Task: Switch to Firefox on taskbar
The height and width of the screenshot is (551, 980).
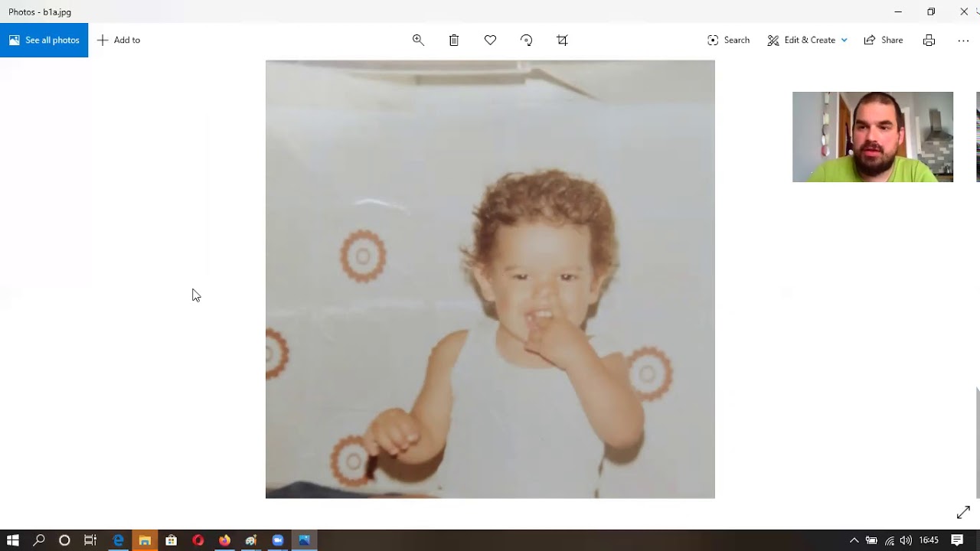Action: point(224,540)
